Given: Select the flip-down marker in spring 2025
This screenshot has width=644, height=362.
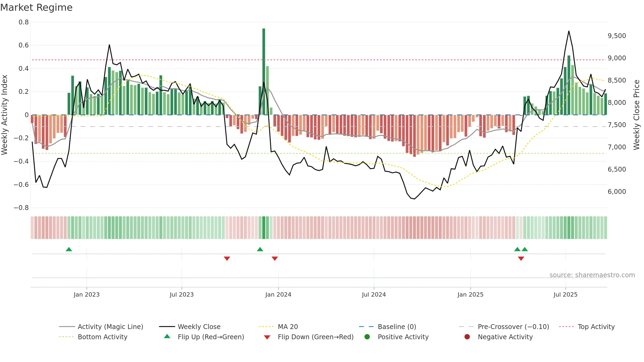Looking at the screenshot, I should (521, 258).
